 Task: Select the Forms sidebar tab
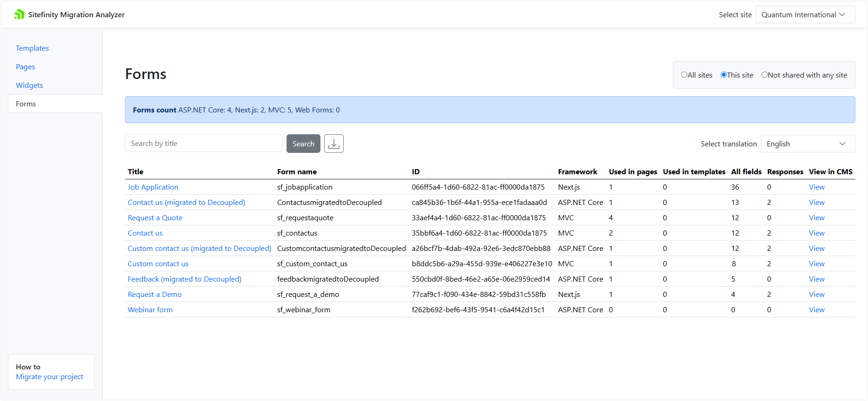point(26,104)
